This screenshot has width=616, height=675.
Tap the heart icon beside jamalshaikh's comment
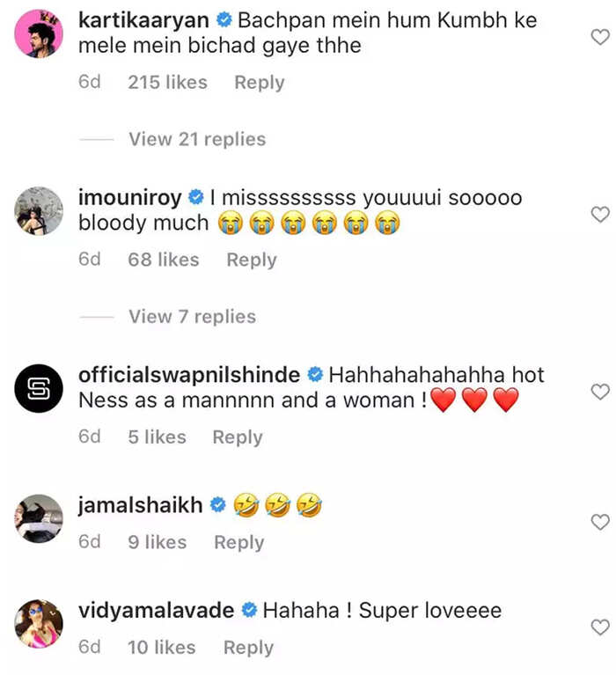click(x=600, y=522)
